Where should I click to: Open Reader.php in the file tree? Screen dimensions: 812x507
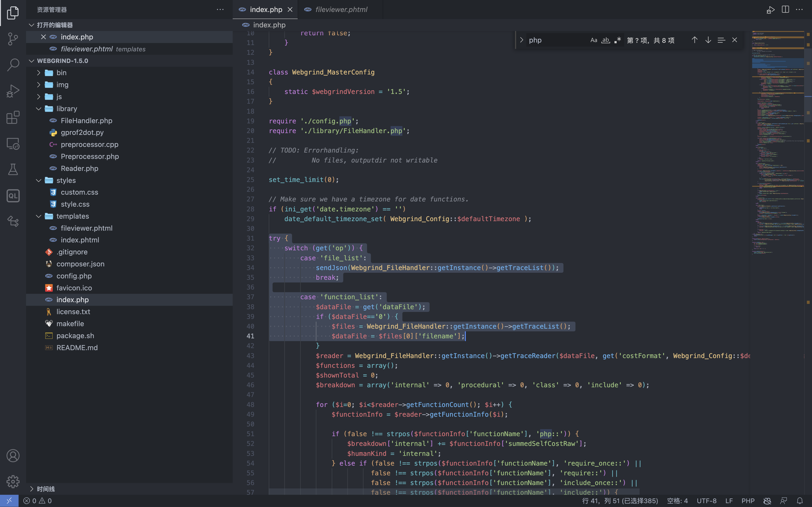(79, 168)
